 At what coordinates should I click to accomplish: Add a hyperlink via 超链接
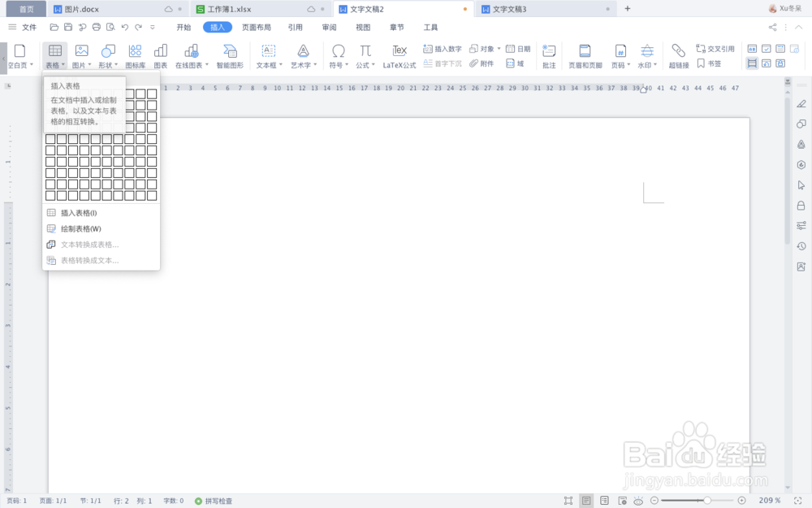coord(679,55)
